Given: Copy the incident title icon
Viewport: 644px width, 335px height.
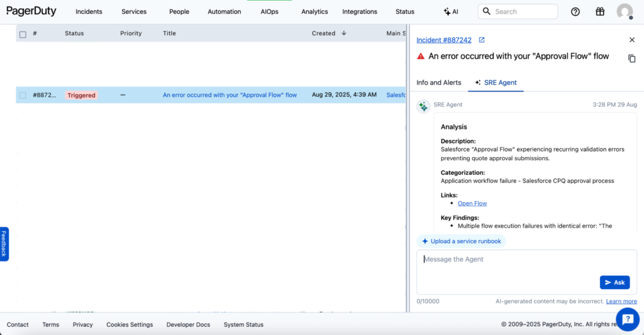Looking at the screenshot, I should (x=632, y=58).
